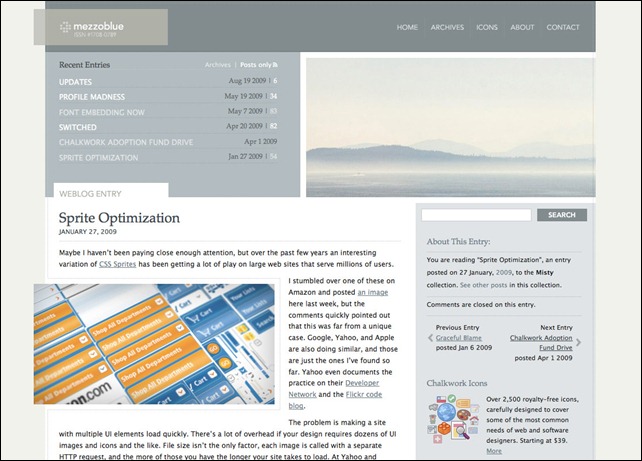
Task: Click the January 27, 2009 date
Action: 88,232
